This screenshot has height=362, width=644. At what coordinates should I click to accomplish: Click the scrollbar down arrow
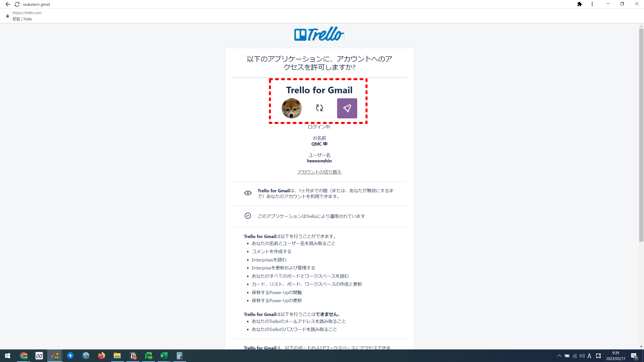[641, 347]
